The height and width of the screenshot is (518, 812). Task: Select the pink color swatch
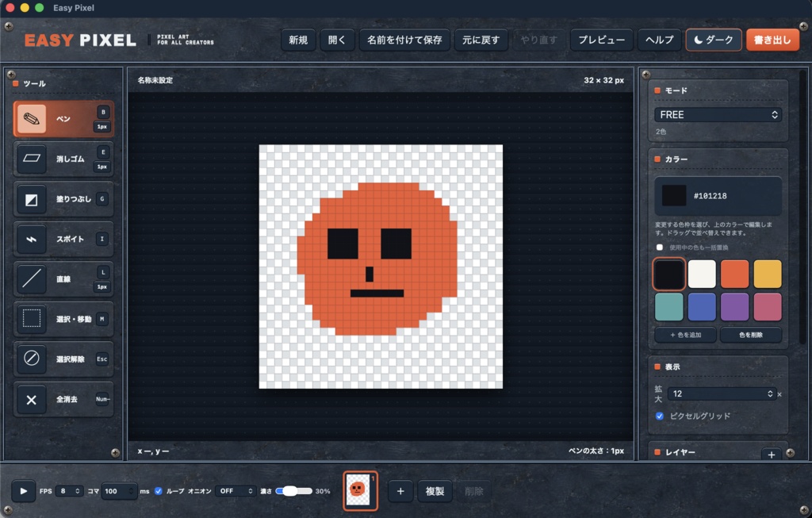(768, 307)
